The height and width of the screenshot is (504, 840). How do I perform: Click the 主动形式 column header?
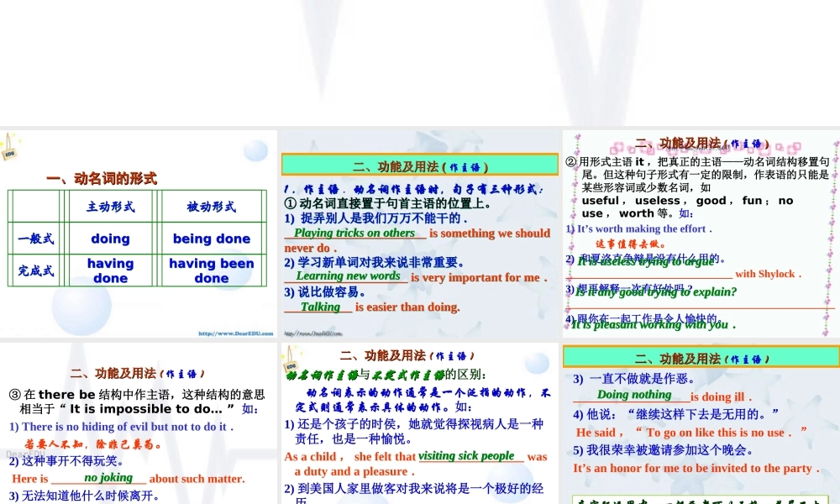pos(110,207)
